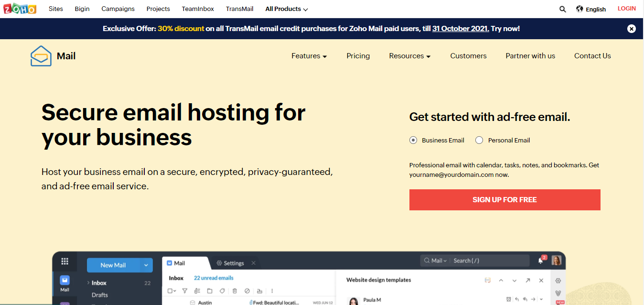Expand the All Products dropdown
644x305 pixels.
coord(286,9)
